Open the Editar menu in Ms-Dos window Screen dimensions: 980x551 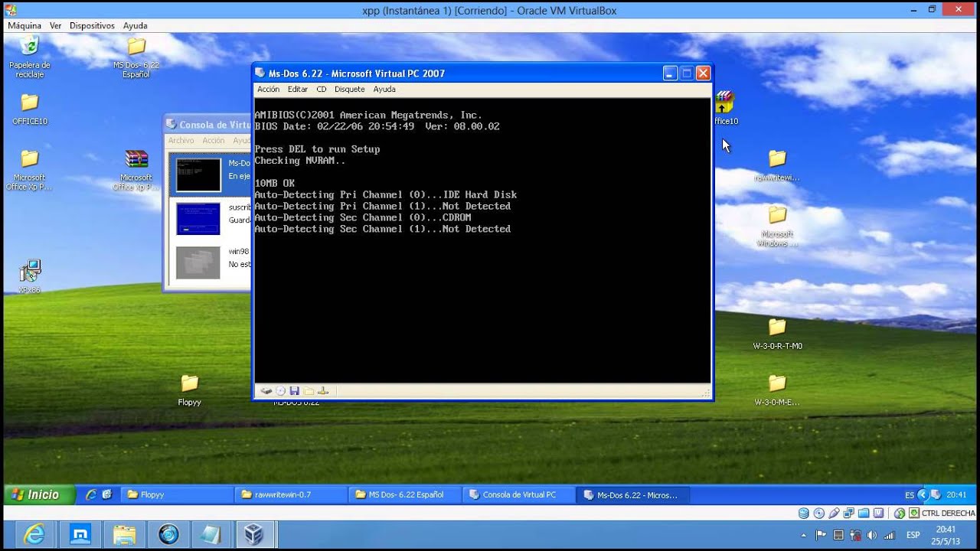tap(297, 90)
